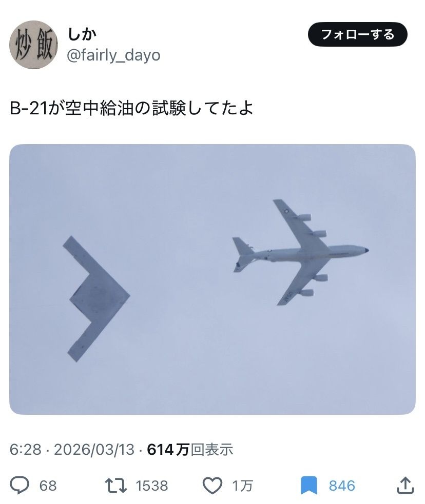The image size is (425, 504).
Task: Click the 846 bookmarks count
Action: pos(342,486)
